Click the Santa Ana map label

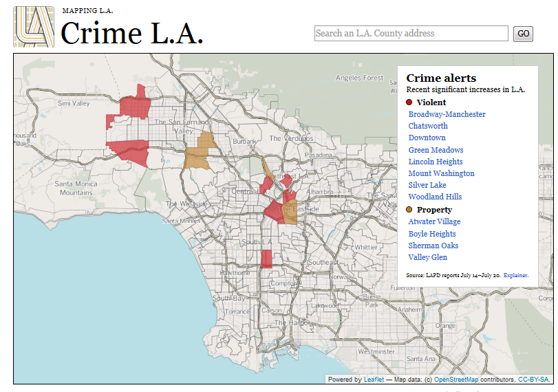[421, 359]
